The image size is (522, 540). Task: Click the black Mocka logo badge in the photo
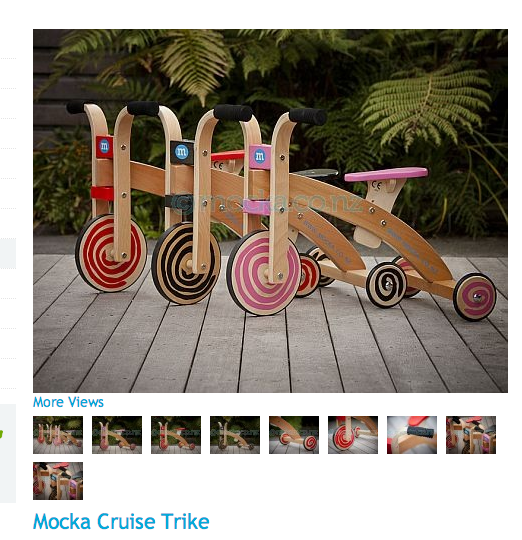pos(182,152)
